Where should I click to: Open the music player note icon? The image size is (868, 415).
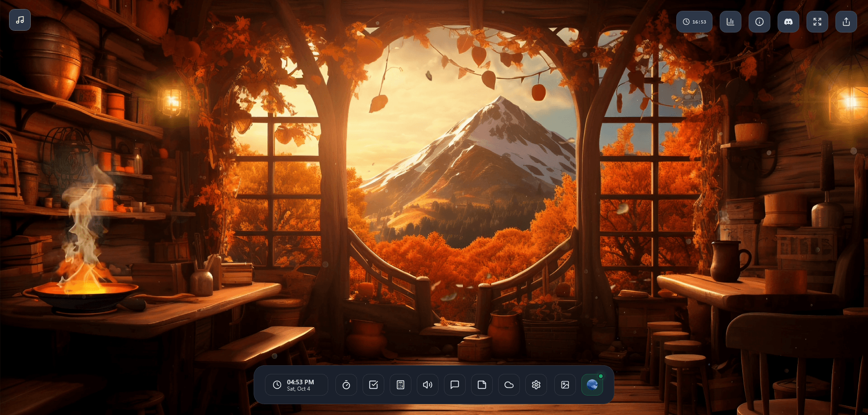coord(20,20)
